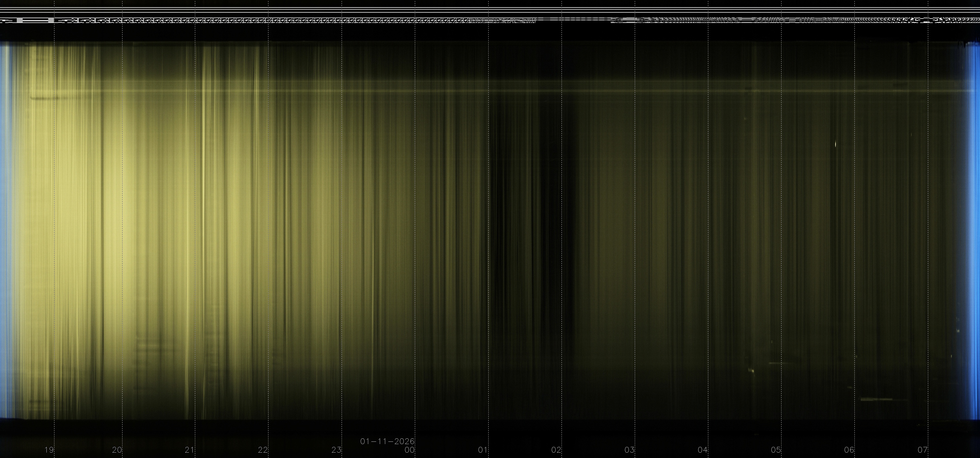Click the 04 hour label

click(x=702, y=450)
